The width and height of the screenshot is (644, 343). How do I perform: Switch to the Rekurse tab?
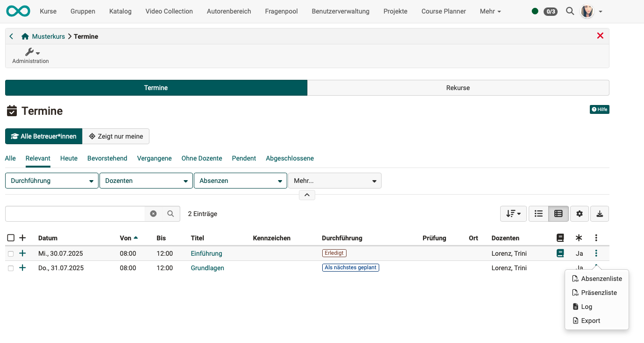(458, 87)
